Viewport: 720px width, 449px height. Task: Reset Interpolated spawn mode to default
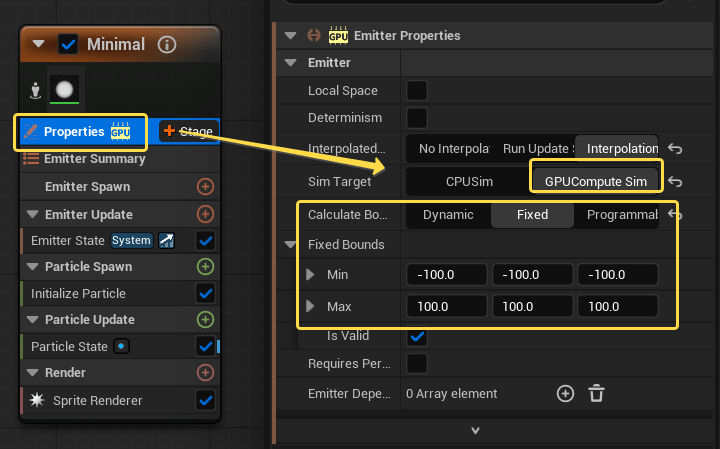(675, 149)
